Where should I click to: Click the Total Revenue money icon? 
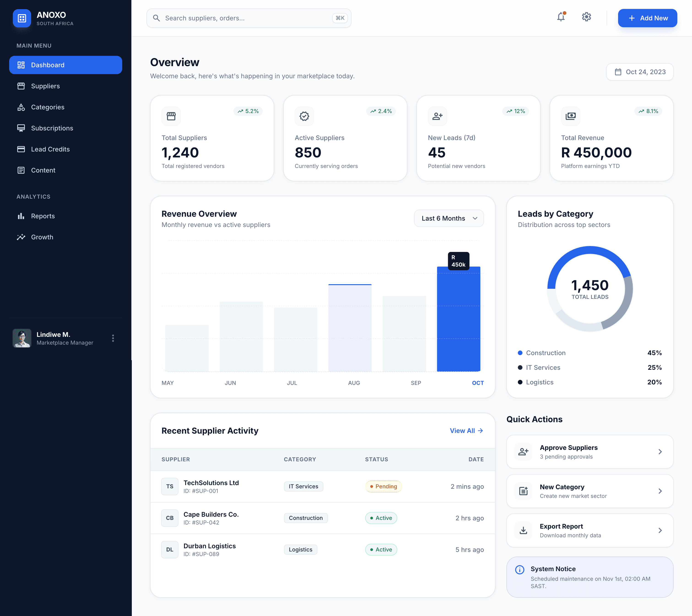coord(570,116)
